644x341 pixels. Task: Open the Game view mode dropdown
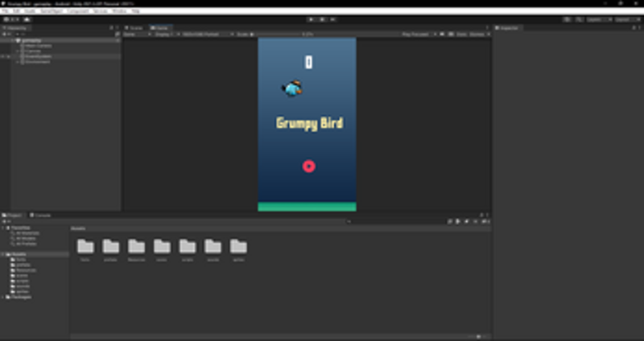[x=137, y=35]
